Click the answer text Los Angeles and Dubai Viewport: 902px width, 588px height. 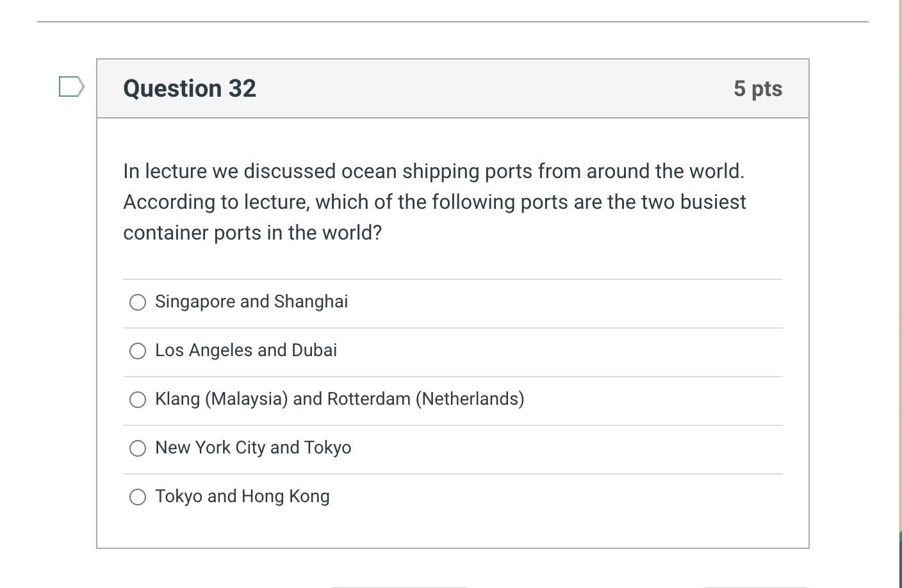pyautogui.click(x=246, y=350)
